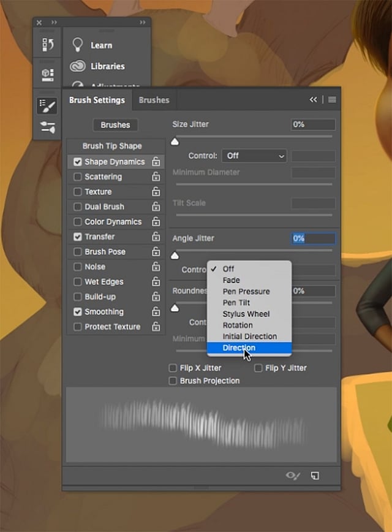The width and height of the screenshot is (392, 532).
Task: Toggle lock for Color Dynamics
Action: click(x=156, y=221)
